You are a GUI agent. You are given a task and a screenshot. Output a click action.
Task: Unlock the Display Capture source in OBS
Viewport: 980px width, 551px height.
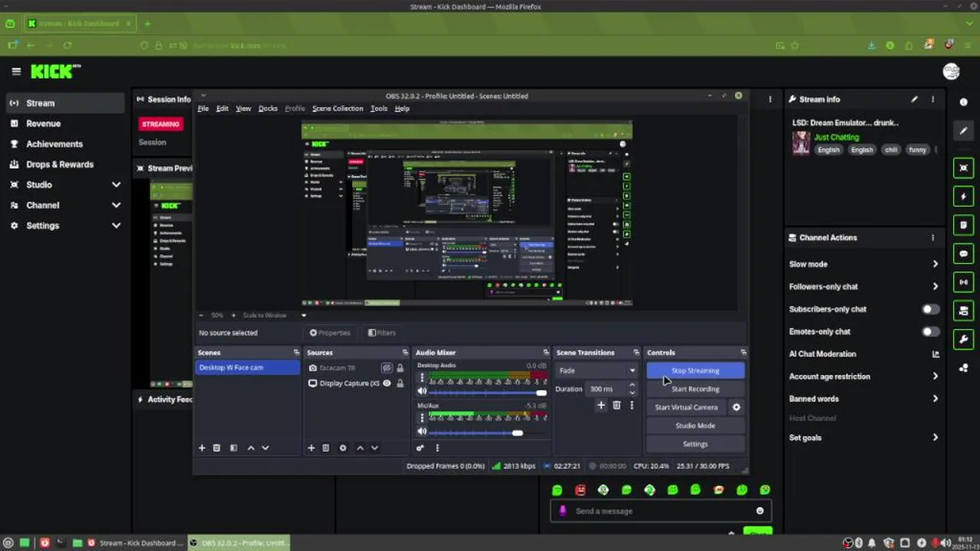tap(400, 383)
